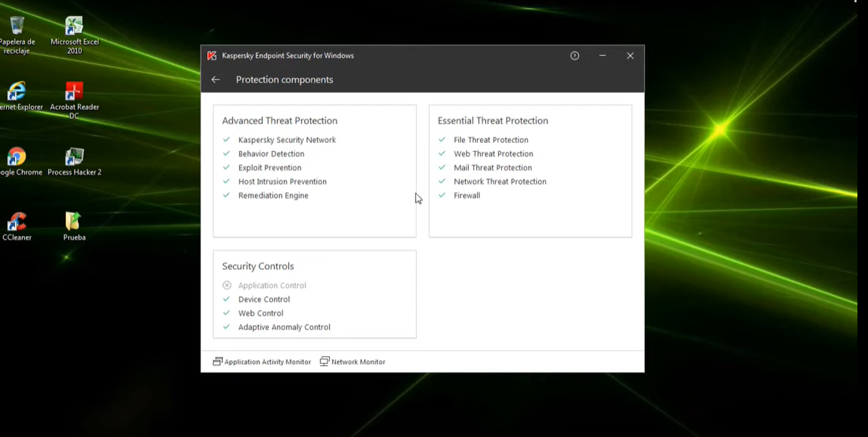Minimize the Kaspersky window
The width and height of the screenshot is (868, 437).
[603, 55]
